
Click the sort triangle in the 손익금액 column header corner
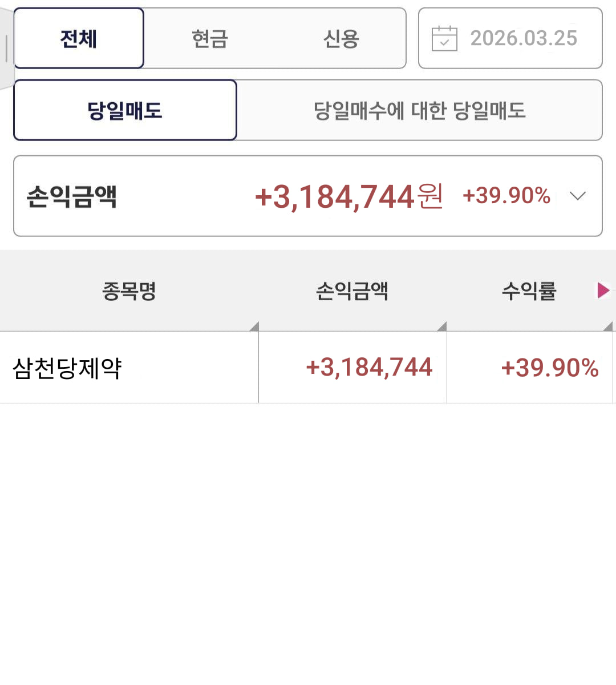tap(442, 327)
